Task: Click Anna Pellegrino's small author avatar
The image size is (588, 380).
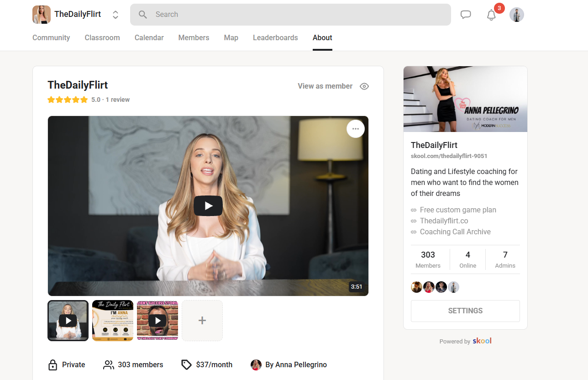Action: tap(256, 365)
